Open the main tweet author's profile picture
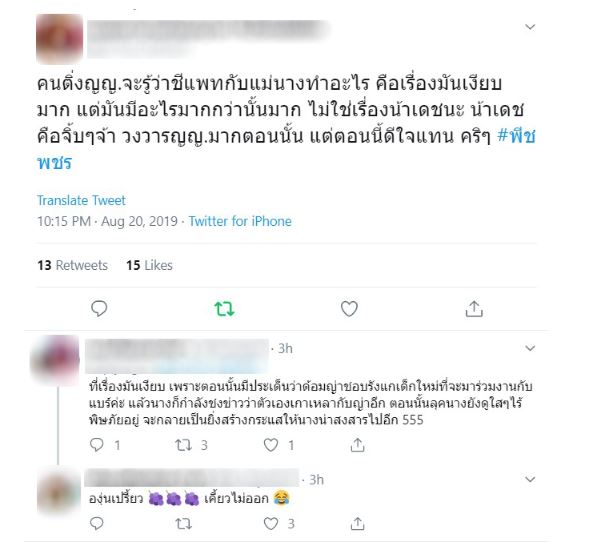Viewport: 595px width, 552px height. pyautogui.click(x=60, y=39)
